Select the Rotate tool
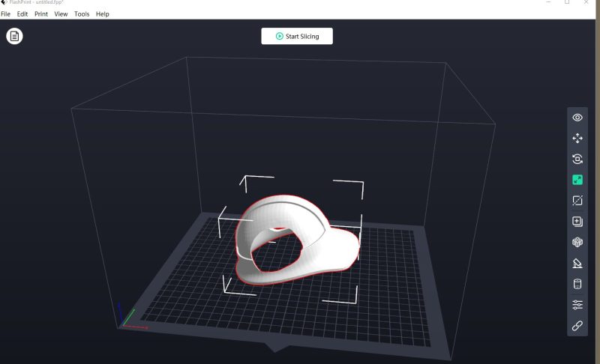Image resolution: width=600 pixels, height=364 pixels. coord(577,159)
